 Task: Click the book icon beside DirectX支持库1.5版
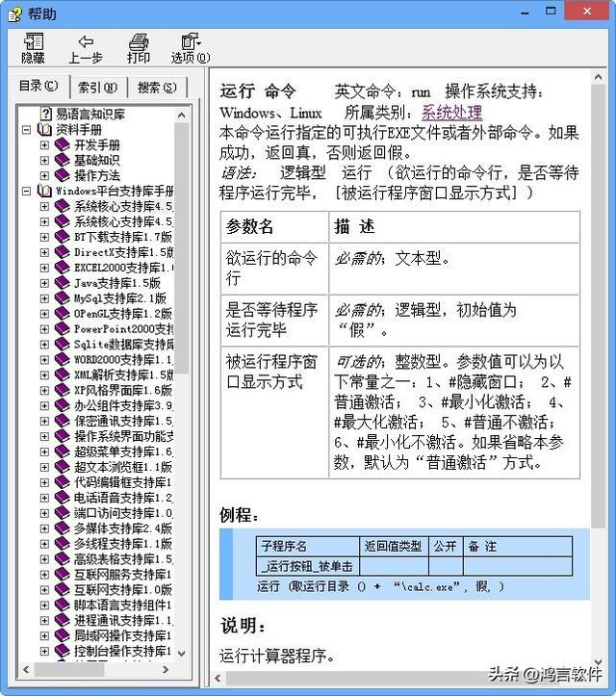click(63, 252)
